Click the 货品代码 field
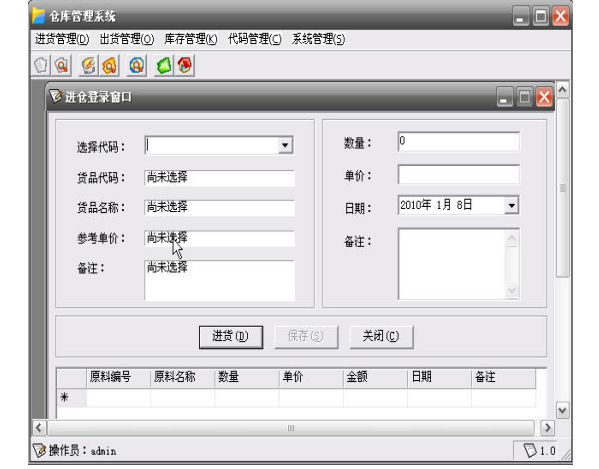Screen dimensions: 599x469 [219, 178]
